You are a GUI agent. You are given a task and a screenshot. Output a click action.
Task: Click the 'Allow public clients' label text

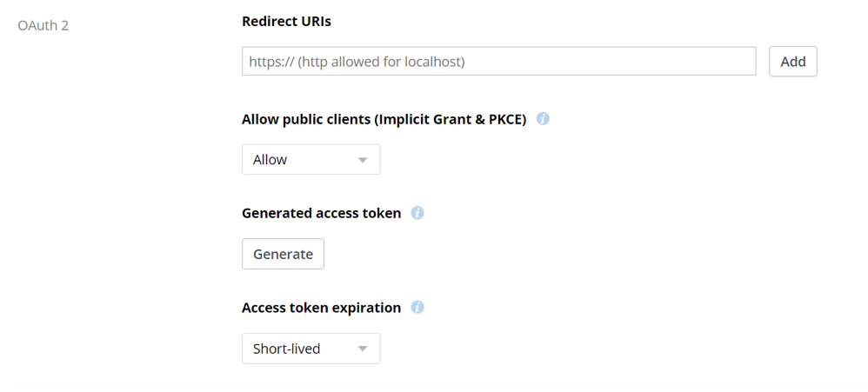point(306,120)
